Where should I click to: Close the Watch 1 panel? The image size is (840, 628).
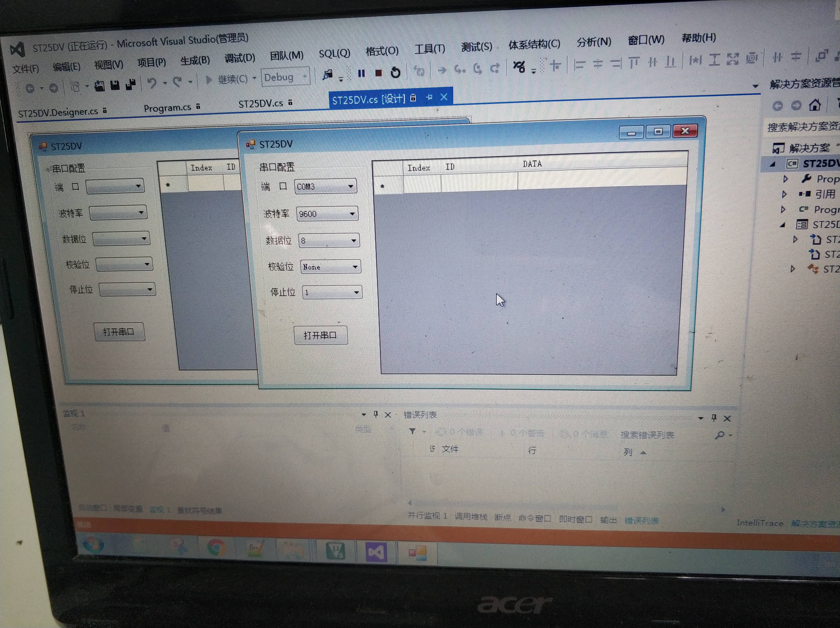point(388,415)
